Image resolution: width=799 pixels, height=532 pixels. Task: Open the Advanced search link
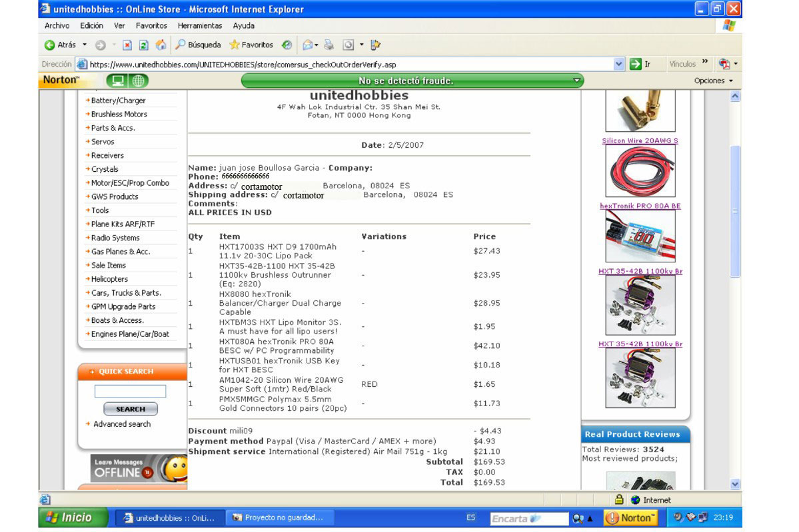[x=121, y=424]
